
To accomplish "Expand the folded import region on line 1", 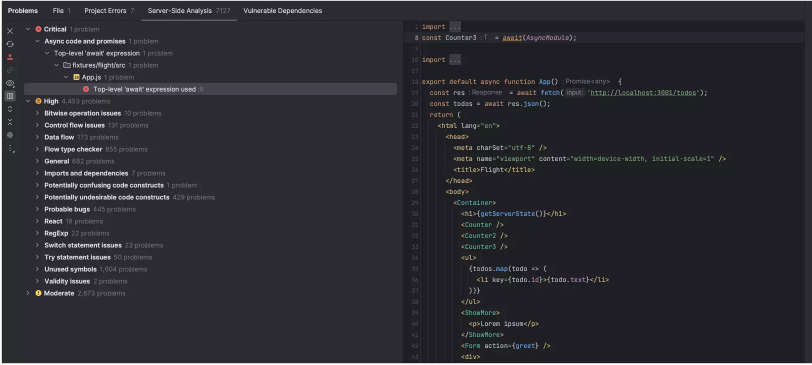I will pos(455,27).
